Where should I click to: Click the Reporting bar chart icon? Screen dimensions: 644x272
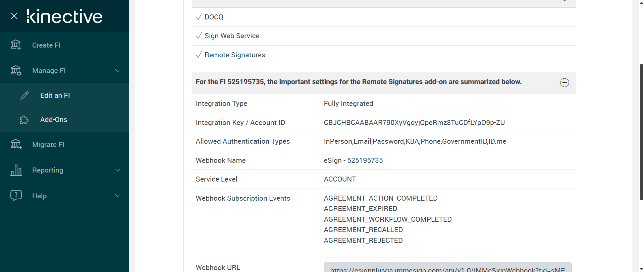click(x=16, y=170)
